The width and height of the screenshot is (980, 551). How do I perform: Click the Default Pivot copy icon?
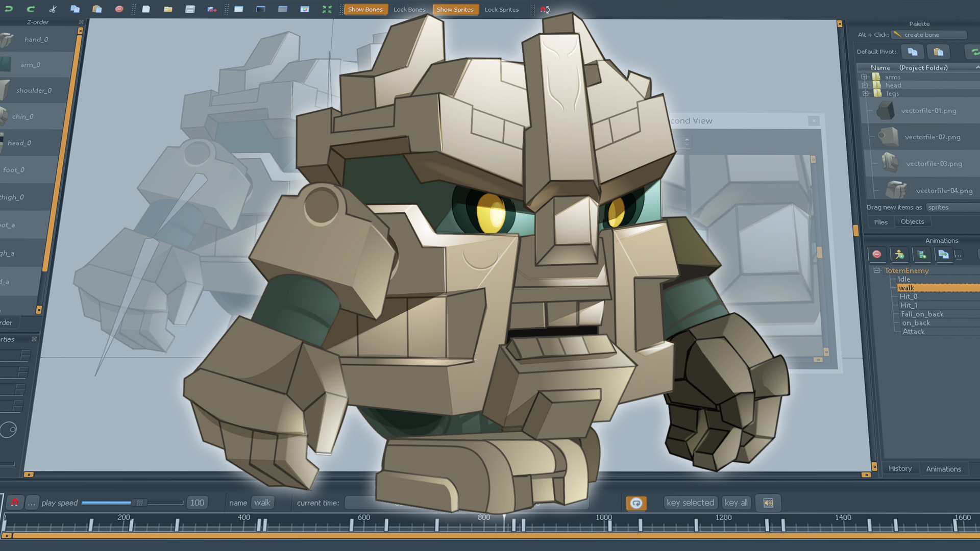(x=913, y=52)
